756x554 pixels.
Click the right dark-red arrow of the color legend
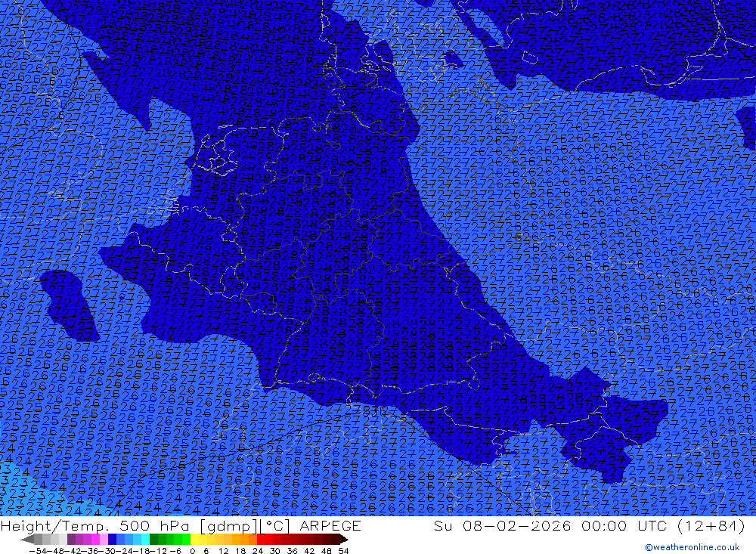343,539
